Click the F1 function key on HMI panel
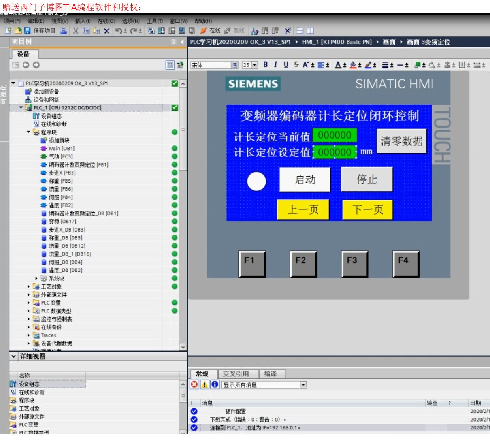The image size is (490, 448). [252, 264]
